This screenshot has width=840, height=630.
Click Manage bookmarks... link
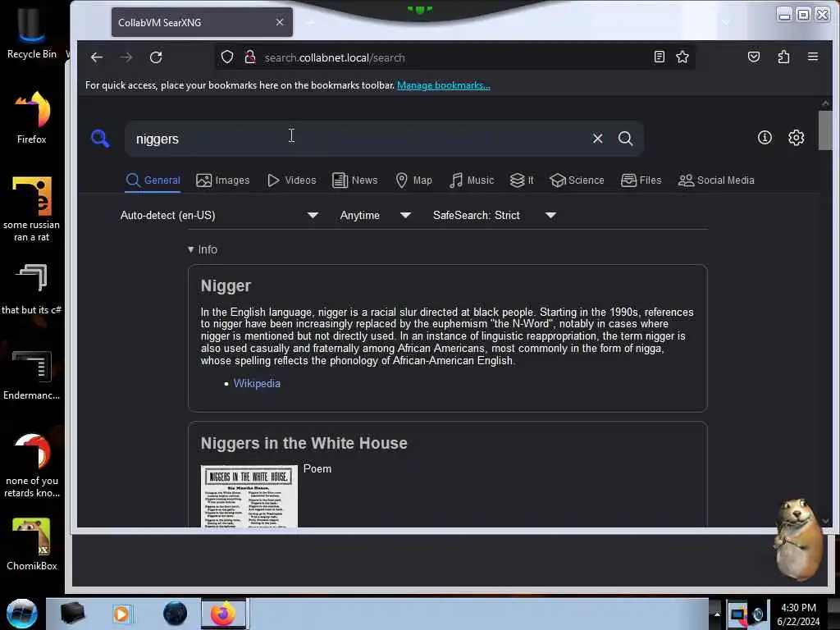coord(444,85)
